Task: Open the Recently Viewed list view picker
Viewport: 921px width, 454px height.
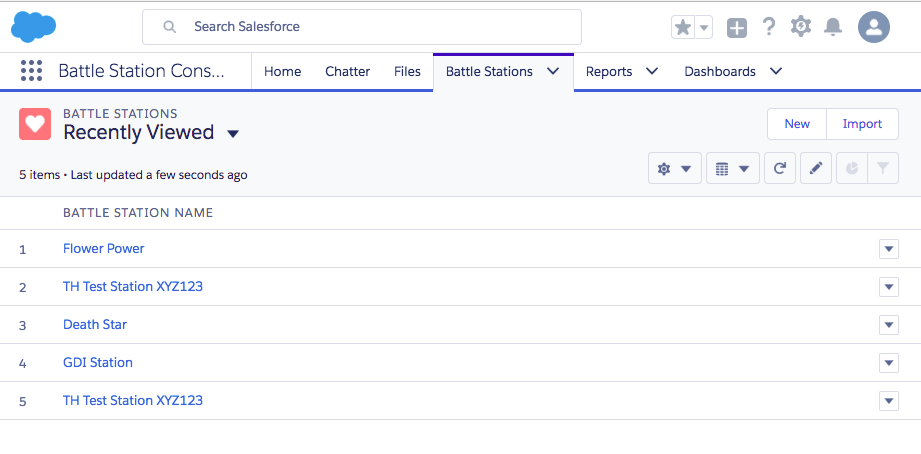Action: (x=233, y=134)
